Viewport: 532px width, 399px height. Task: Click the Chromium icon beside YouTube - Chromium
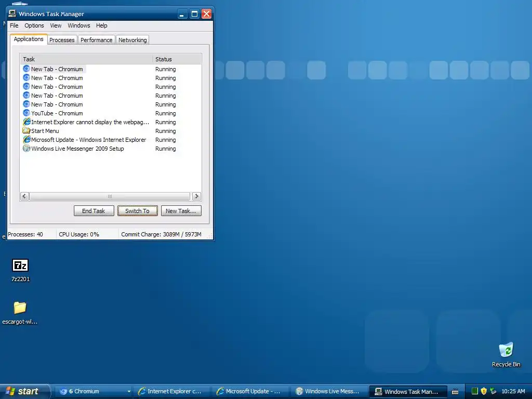pos(26,113)
